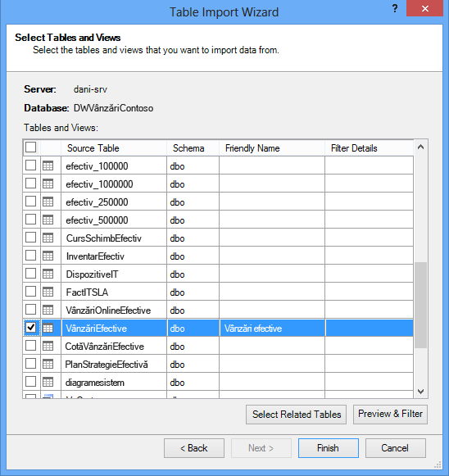449x476 pixels.
Task: Open help with the question mark icon
Action: click(x=395, y=9)
